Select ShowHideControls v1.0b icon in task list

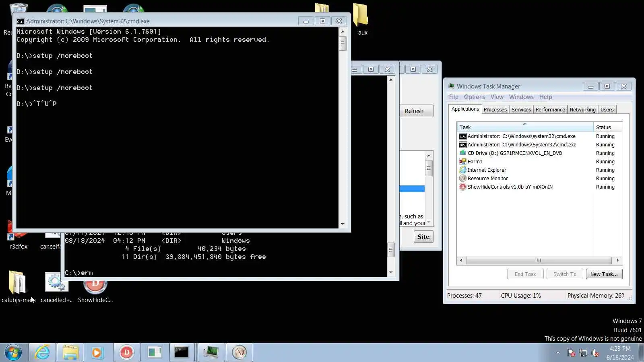[x=463, y=187]
